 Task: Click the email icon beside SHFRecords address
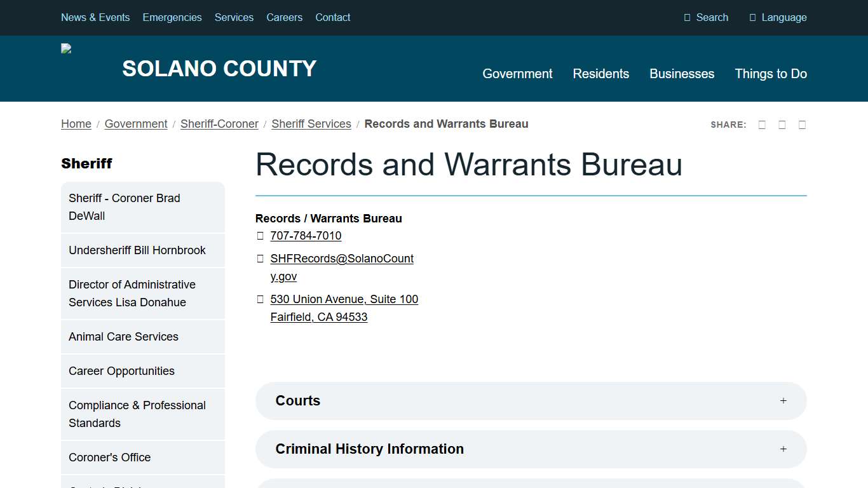[x=260, y=258]
